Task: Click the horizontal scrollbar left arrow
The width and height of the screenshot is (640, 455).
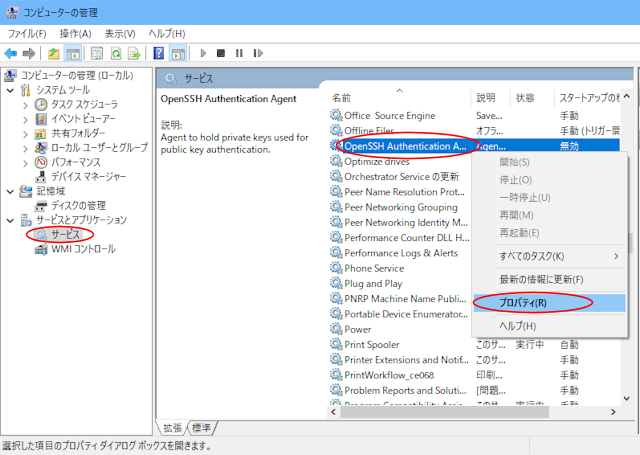Action: (333, 412)
